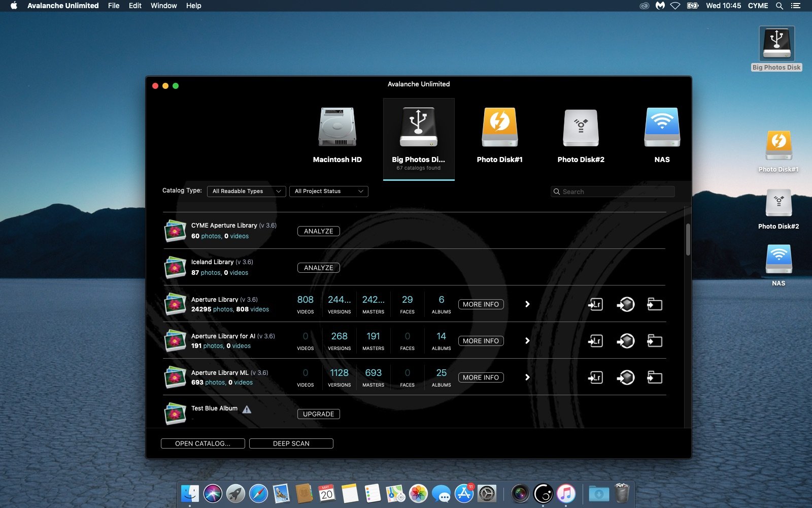Viewport: 812px width, 508px height.
Task: Select the NAS network drive
Action: [x=662, y=127]
